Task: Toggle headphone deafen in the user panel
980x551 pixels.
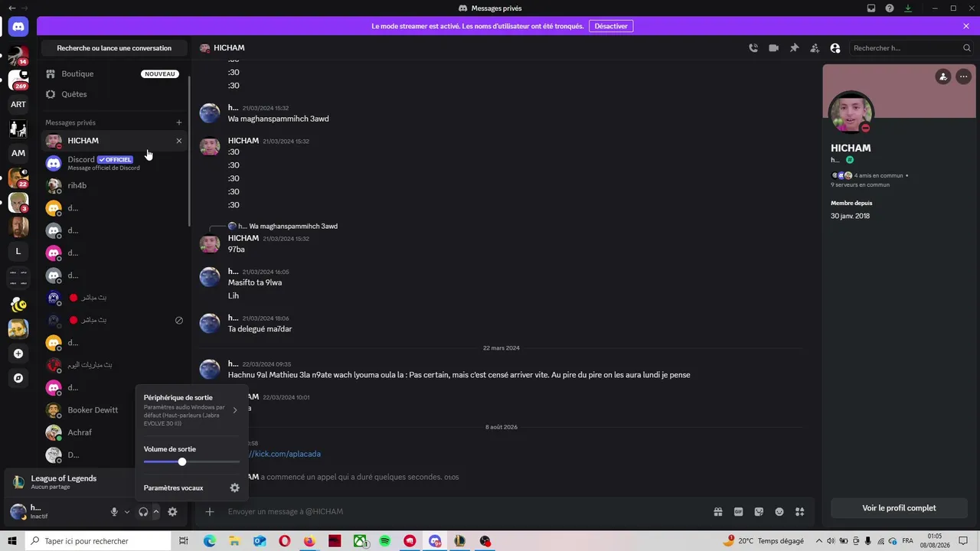Action: [x=143, y=512]
